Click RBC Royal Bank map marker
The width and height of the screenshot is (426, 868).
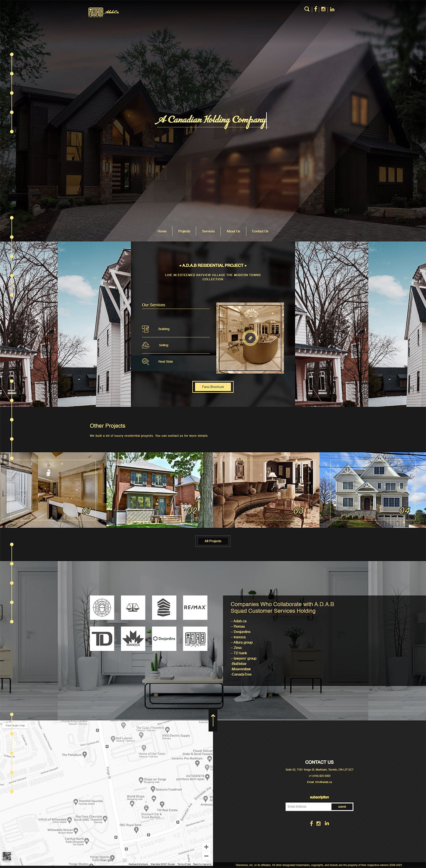click(x=136, y=830)
